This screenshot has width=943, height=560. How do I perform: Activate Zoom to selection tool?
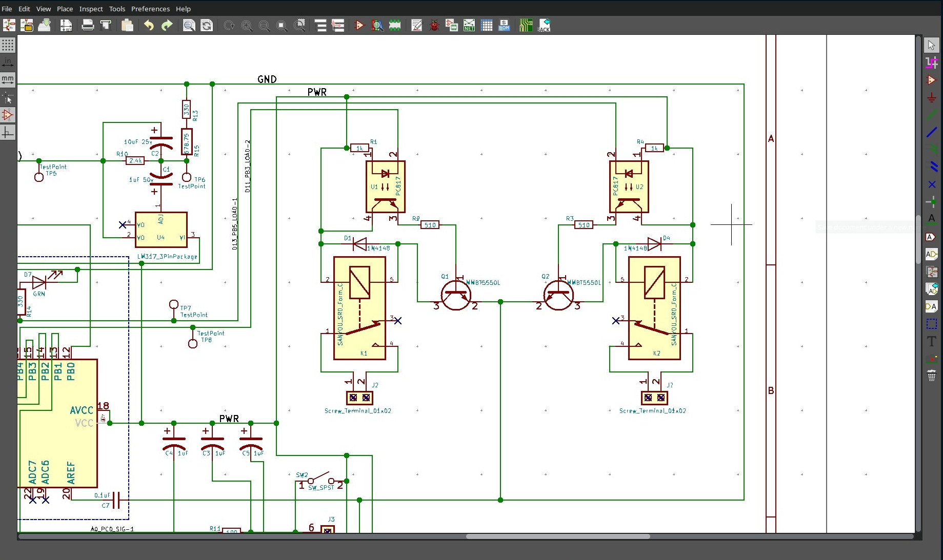(x=300, y=25)
